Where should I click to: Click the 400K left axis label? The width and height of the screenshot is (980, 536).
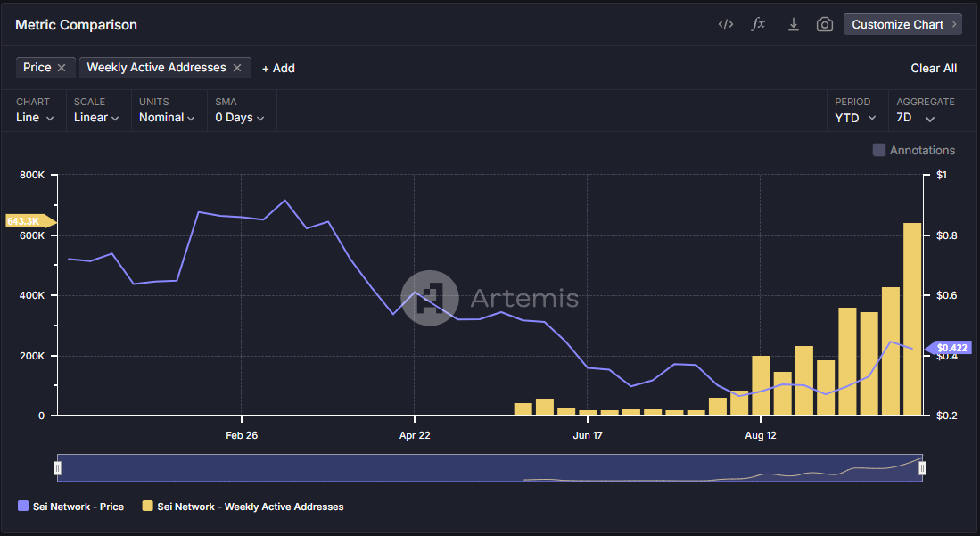[x=32, y=295]
